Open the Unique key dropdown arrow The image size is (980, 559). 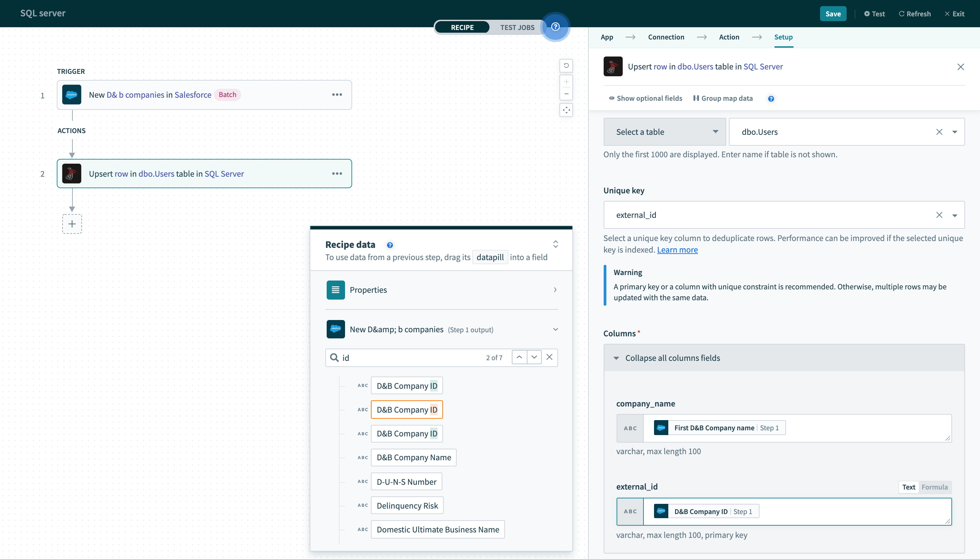point(954,215)
